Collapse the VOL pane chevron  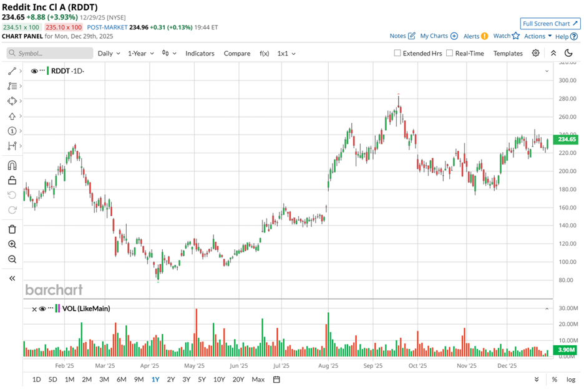click(x=547, y=308)
